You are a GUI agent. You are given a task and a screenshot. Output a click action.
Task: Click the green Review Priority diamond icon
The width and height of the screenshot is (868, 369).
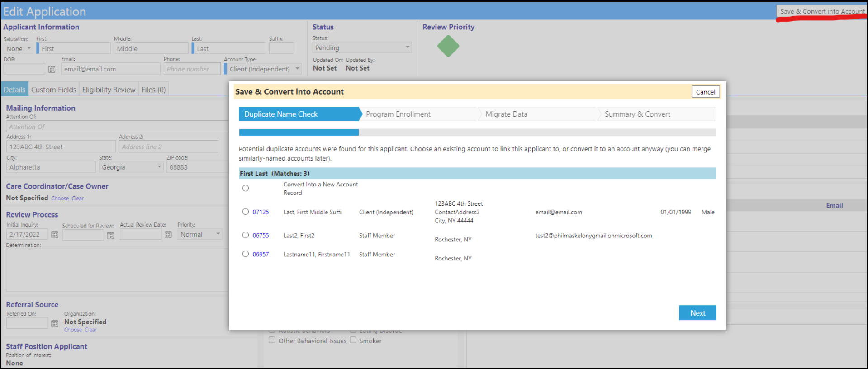[448, 46]
